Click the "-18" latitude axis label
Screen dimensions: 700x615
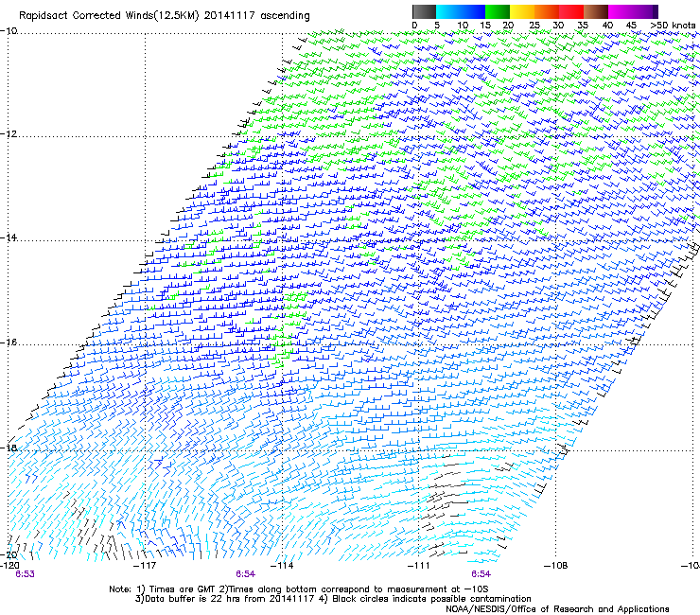click(9, 448)
